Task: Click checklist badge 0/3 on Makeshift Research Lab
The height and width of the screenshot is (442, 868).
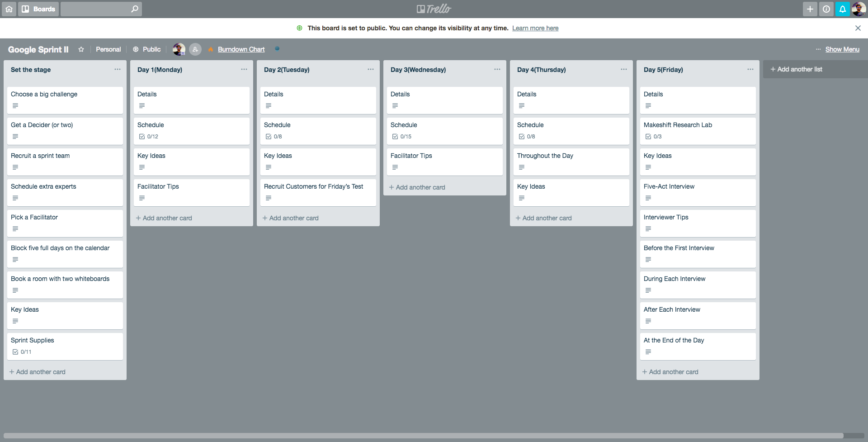Action: point(653,137)
